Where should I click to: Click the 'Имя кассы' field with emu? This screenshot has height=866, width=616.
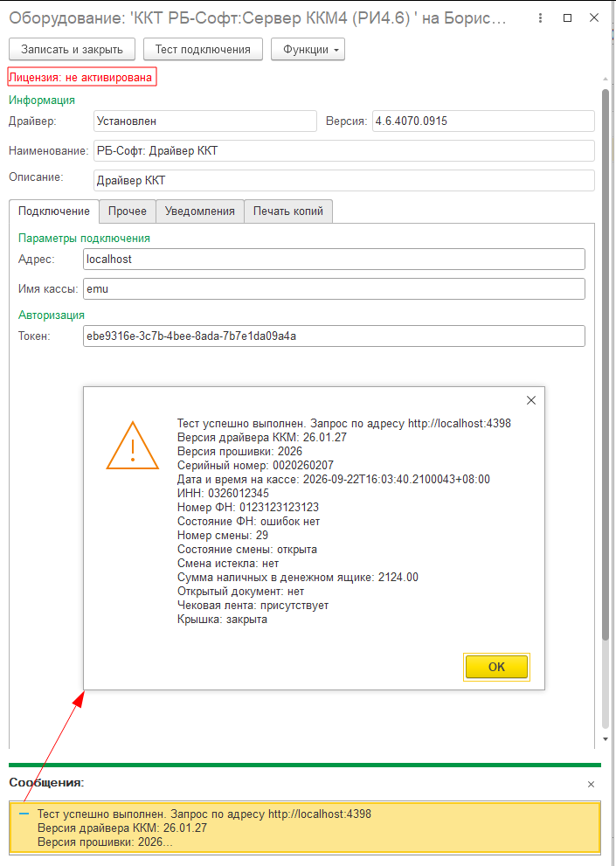point(334,289)
